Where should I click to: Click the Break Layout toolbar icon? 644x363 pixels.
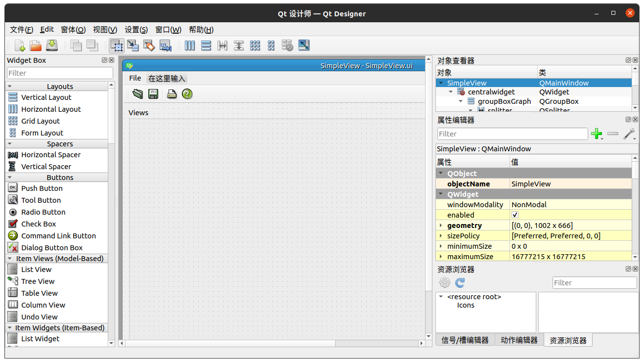[288, 45]
